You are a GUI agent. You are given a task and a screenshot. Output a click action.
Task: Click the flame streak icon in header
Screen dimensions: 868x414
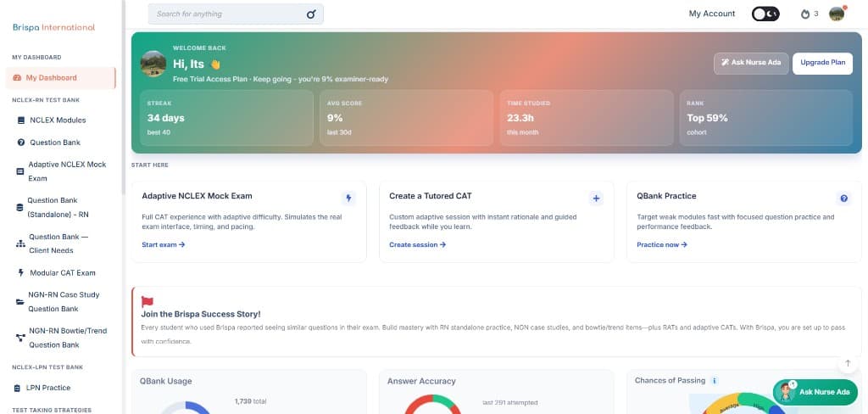pyautogui.click(x=805, y=14)
